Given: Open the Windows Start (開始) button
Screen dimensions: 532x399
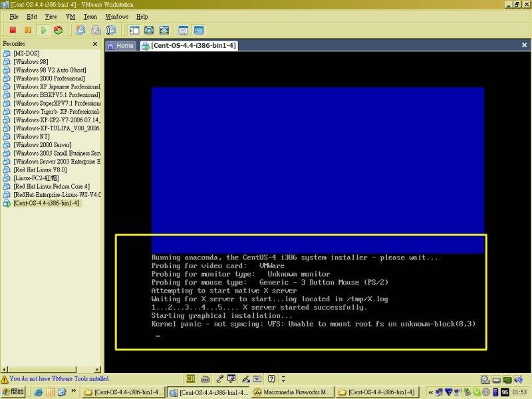Looking at the screenshot, I should click(x=13, y=392).
